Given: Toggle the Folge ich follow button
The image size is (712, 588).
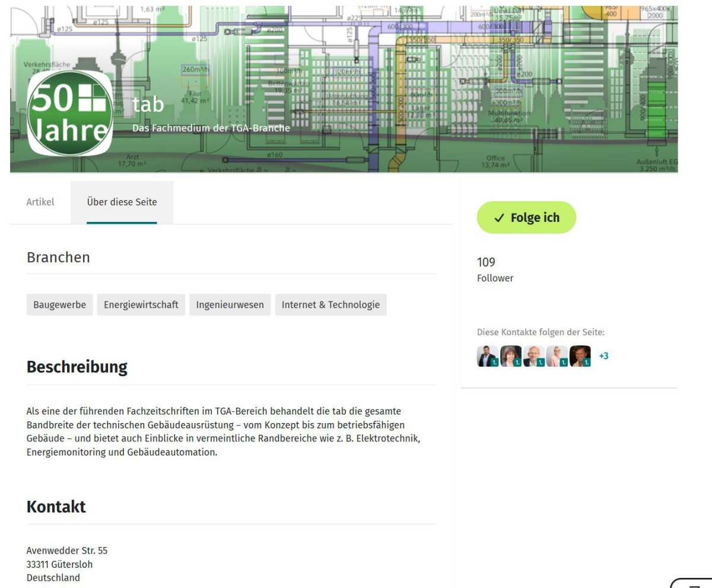Looking at the screenshot, I should tap(526, 218).
